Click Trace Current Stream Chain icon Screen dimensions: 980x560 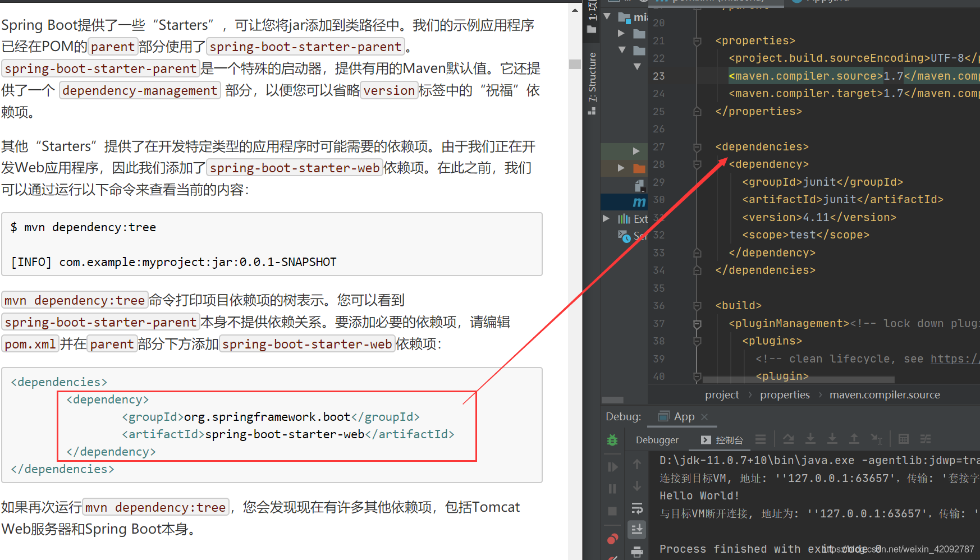(926, 439)
